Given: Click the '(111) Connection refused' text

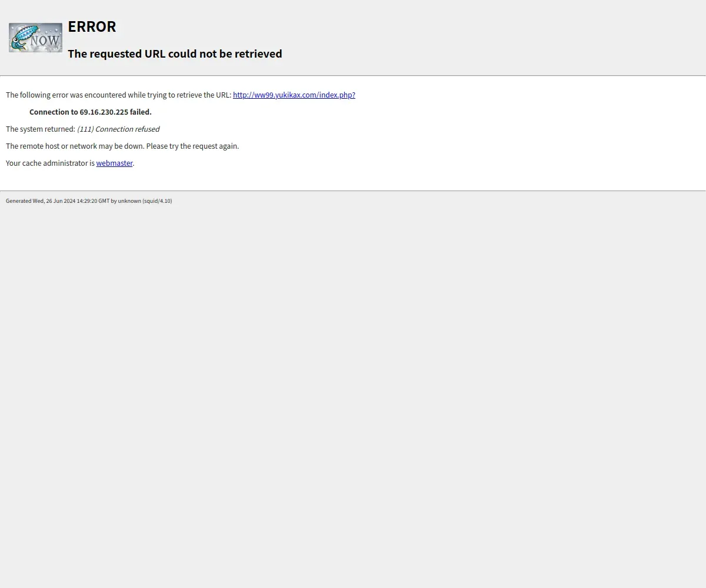Looking at the screenshot, I should point(118,129).
